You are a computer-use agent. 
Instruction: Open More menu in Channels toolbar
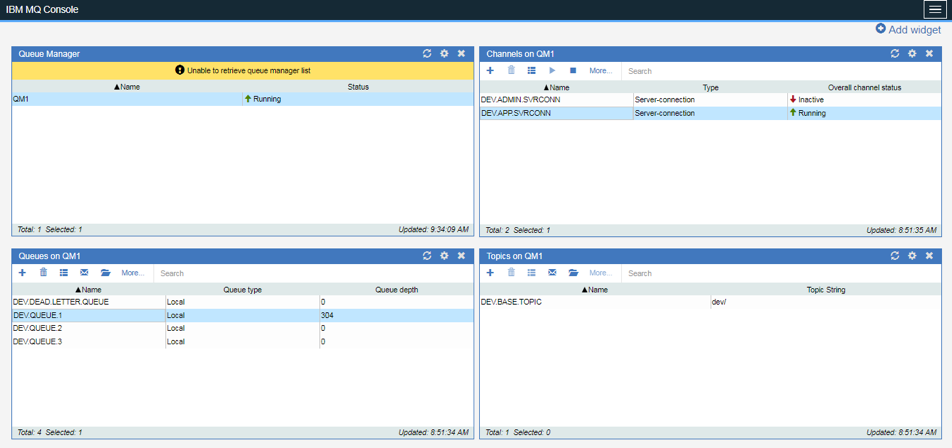[601, 70]
